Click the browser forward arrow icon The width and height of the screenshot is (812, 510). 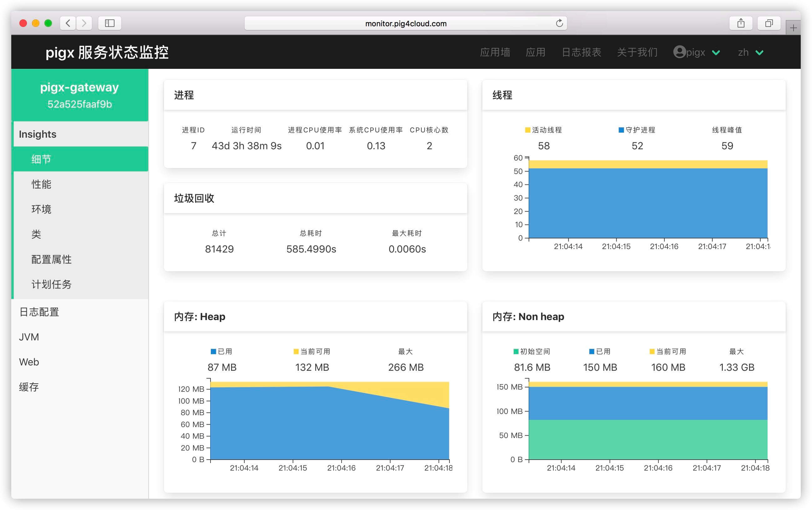84,23
